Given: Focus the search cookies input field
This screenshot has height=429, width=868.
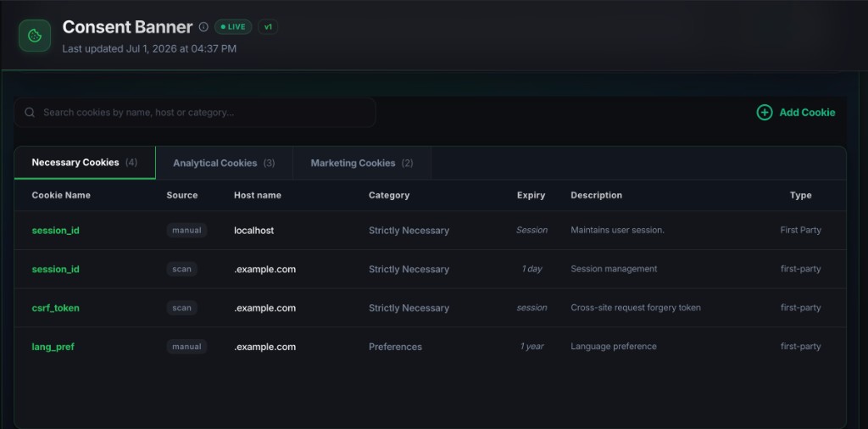Looking at the screenshot, I should tap(195, 113).
